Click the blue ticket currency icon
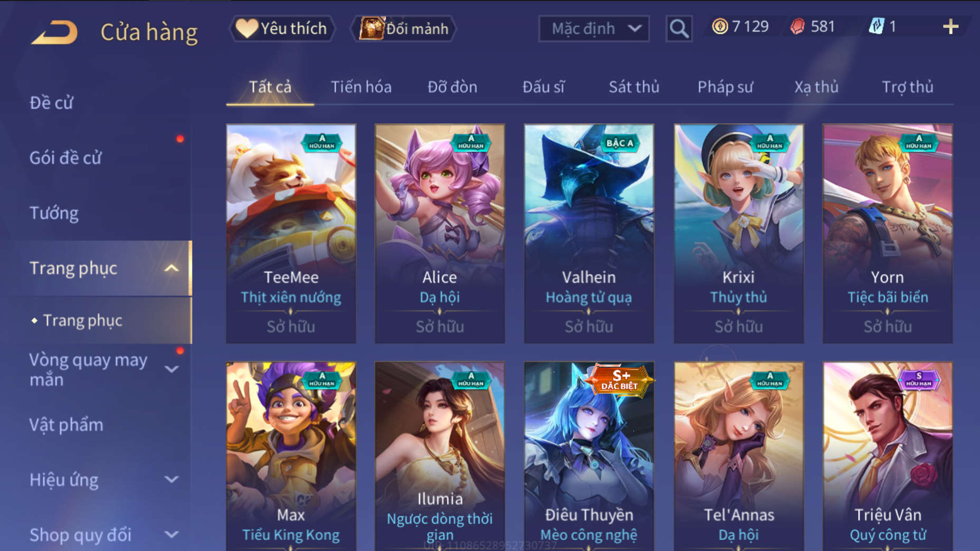 pyautogui.click(x=877, y=26)
